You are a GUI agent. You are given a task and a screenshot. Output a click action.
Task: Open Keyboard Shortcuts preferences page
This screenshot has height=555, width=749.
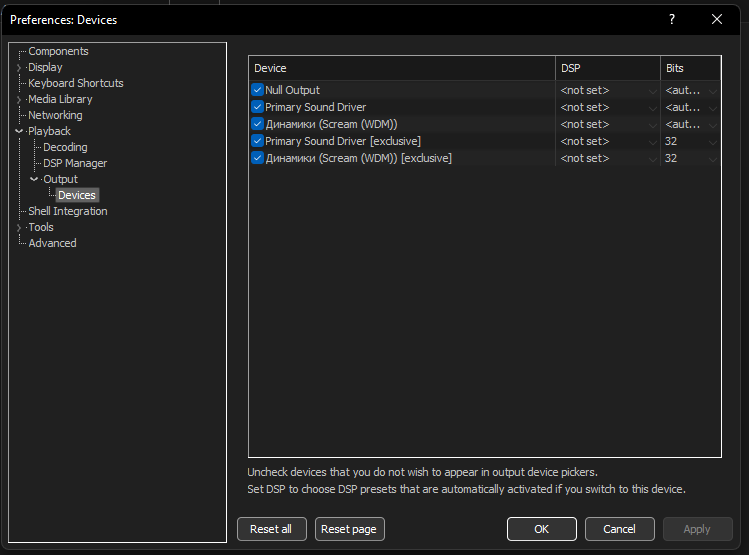pyautogui.click(x=76, y=83)
